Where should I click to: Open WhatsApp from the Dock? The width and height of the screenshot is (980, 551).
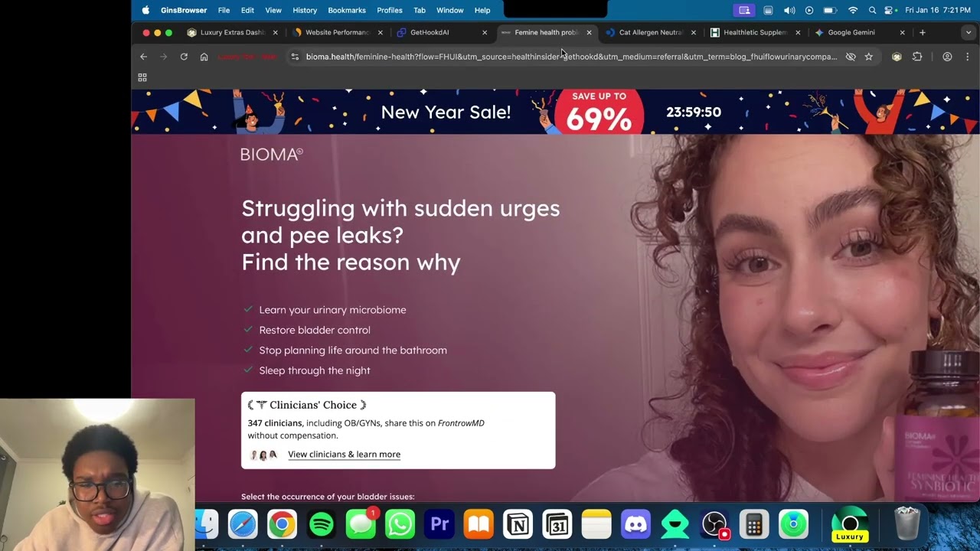coord(400,525)
